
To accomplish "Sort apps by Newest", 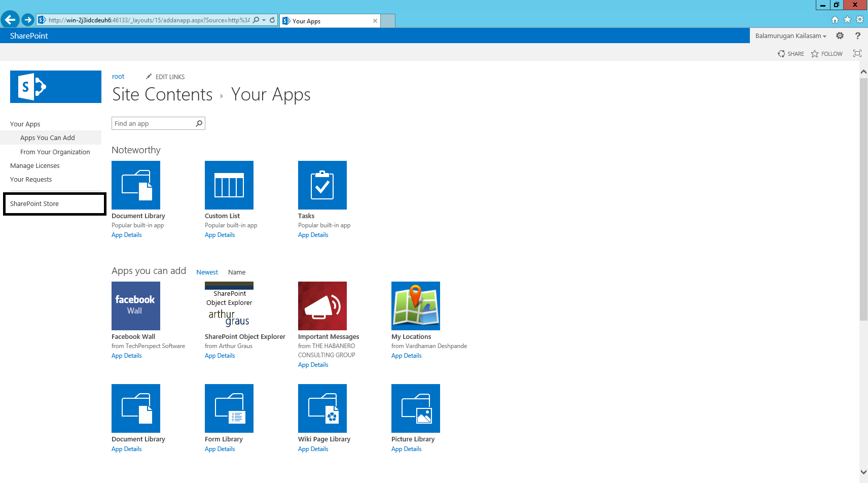I will tap(207, 272).
